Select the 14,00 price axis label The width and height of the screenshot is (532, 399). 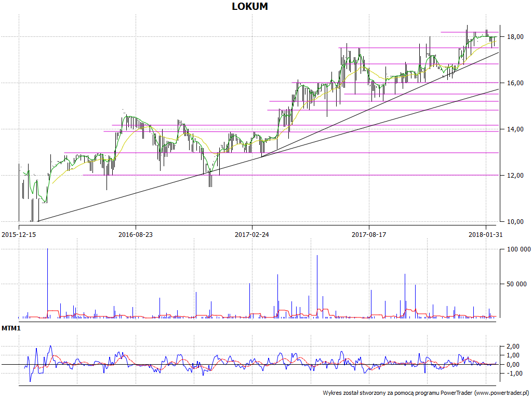515,129
